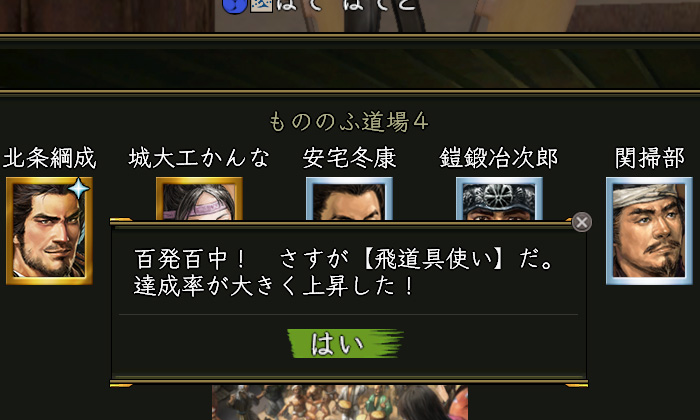Click the green はい confirmation button
Screen dimensions: 700x420
tap(345, 343)
